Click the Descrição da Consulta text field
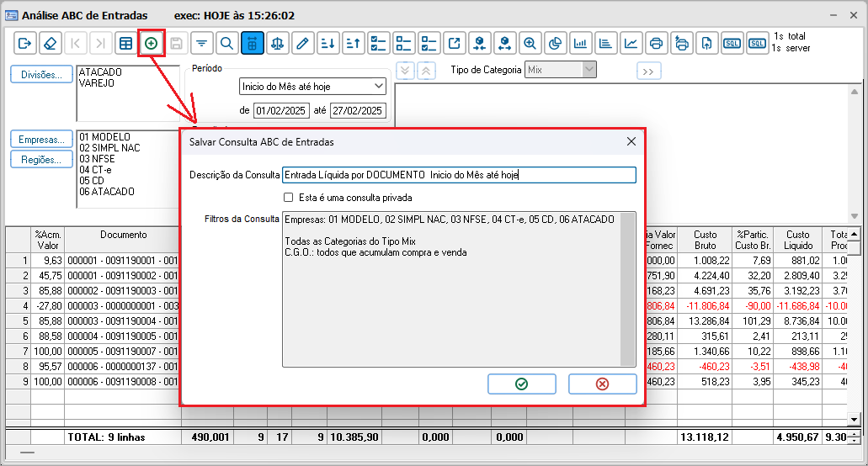The width and height of the screenshot is (868, 466). 459,175
